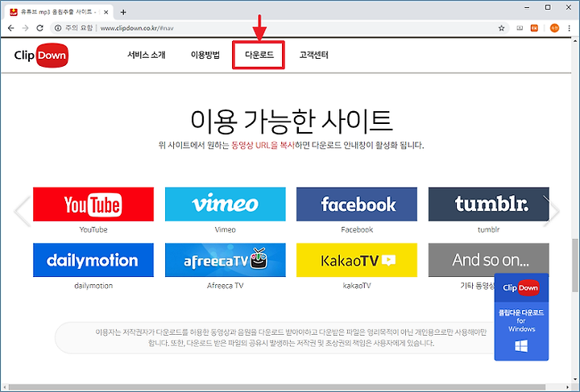Click the Vimeo caption label
This screenshot has width=580, height=392.
click(x=226, y=229)
